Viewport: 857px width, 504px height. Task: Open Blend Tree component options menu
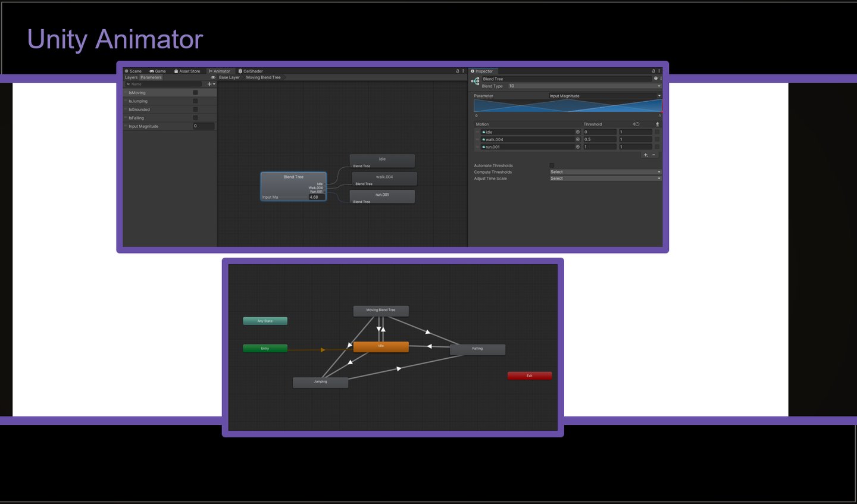pos(661,79)
